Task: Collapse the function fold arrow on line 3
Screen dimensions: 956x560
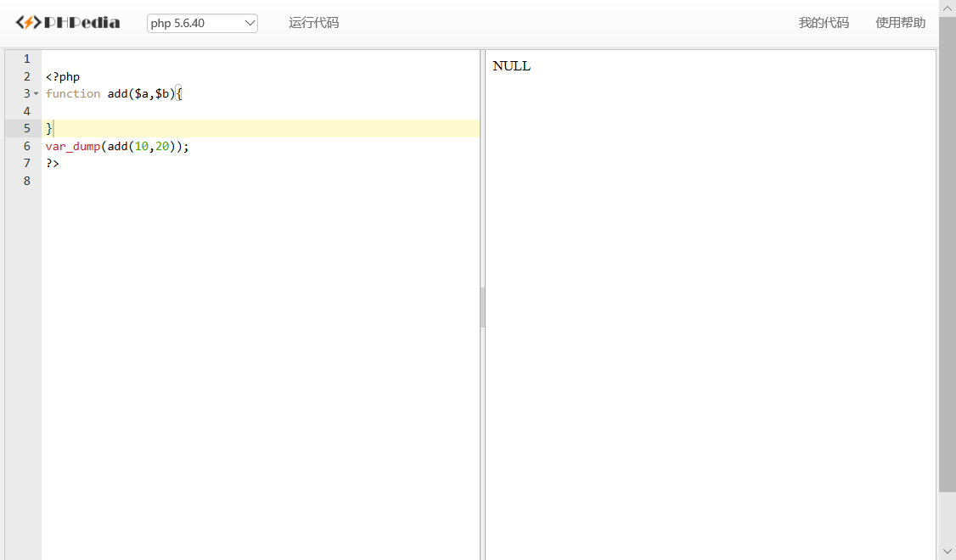Action: pyautogui.click(x=36, y=94)
